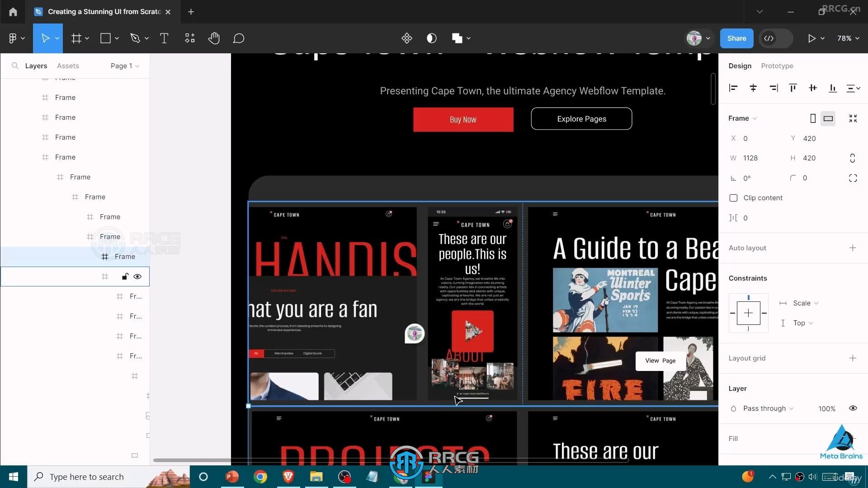The width and height of the screenshot is (868, 488).
Task: Align selection right
Action: pyautogui.click(x=774, y=88)
